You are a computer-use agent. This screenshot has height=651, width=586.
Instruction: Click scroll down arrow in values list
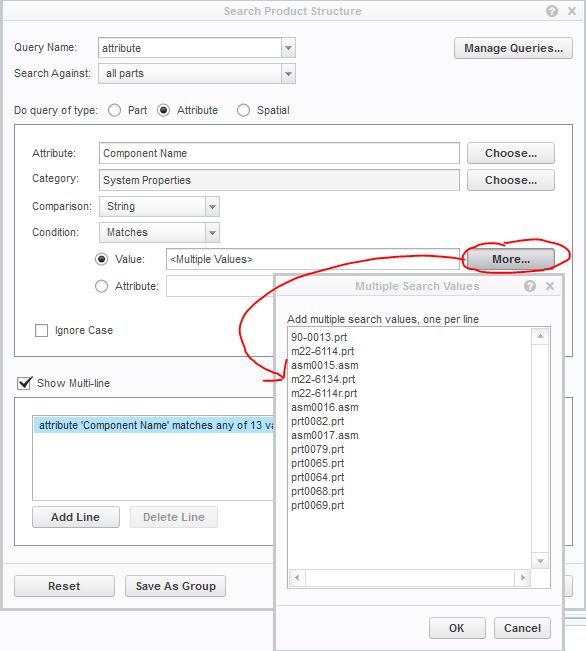point(540,561)
